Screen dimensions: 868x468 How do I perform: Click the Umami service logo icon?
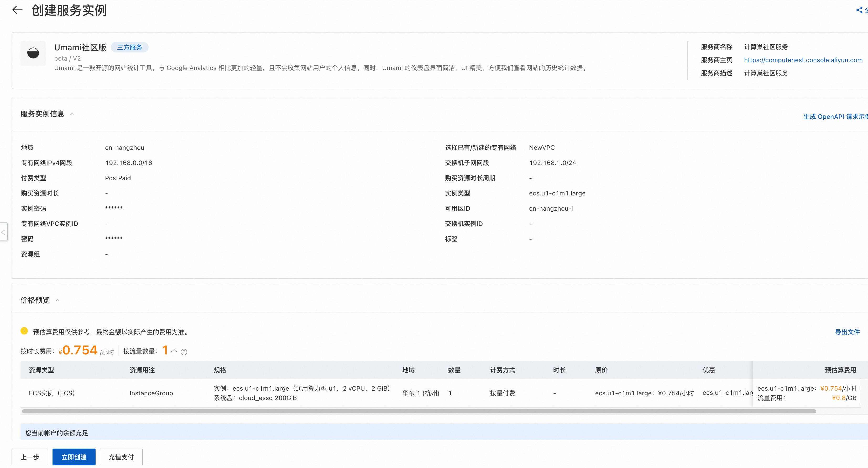point(33,53)
